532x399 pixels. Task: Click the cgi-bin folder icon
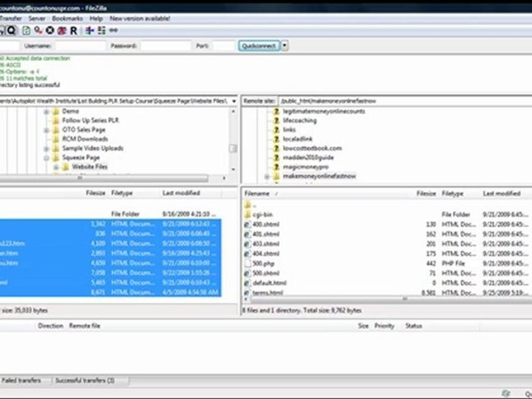[x=248, y=214]
